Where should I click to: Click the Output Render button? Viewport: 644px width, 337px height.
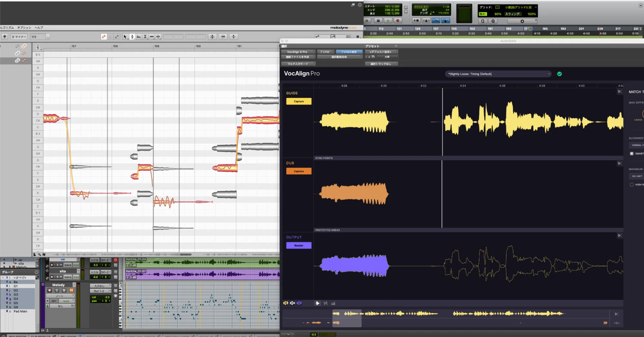pyautogui.click(x=299, y=245)
